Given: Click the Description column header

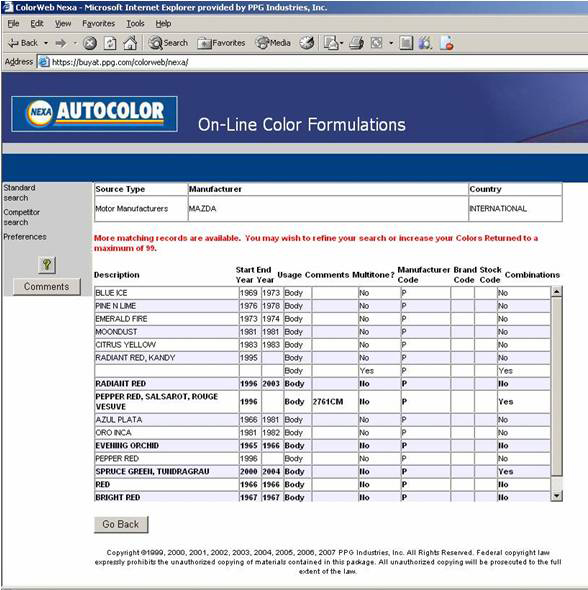Looking at the screenshot, I should click(x=117, y=275).
